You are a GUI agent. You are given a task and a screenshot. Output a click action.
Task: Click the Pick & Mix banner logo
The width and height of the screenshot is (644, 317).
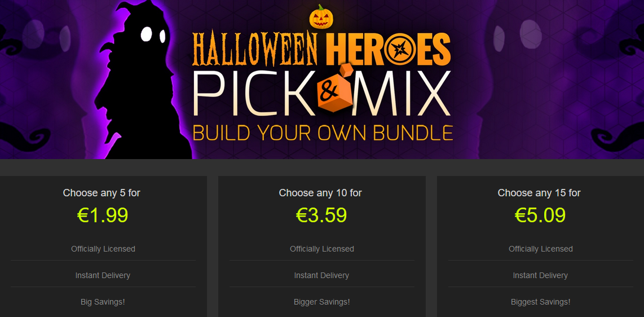click(x=321, y=94)
